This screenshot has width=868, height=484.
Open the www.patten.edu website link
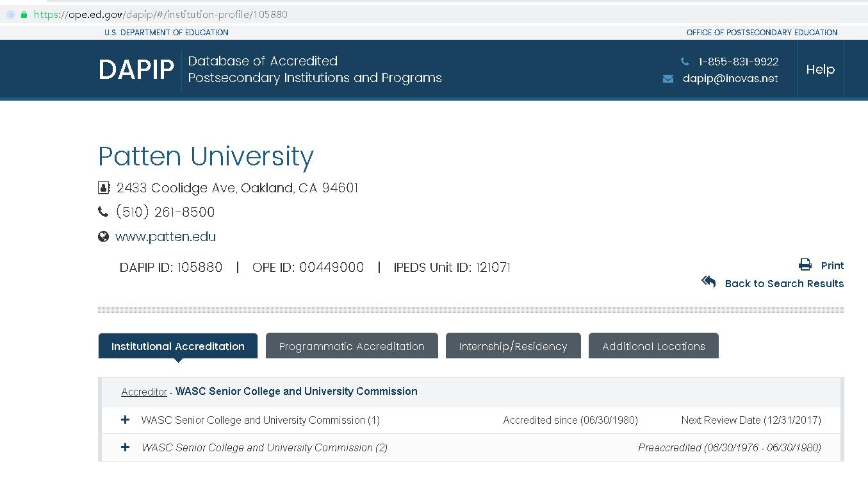tap(165, 237)
